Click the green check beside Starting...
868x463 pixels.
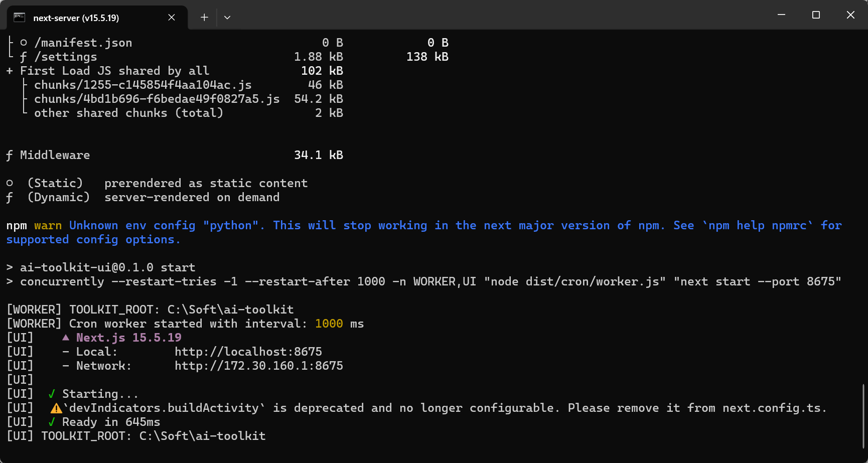52,394
